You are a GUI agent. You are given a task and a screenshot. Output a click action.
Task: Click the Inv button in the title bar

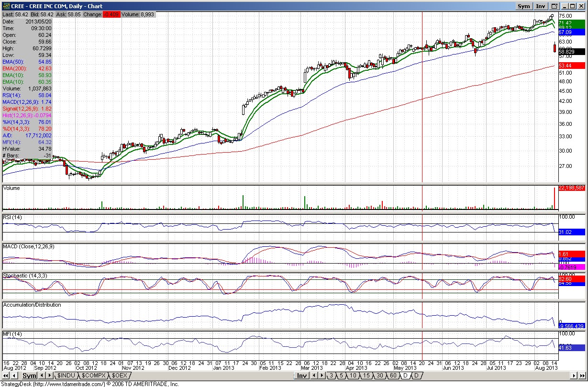[x=540, y=6]
